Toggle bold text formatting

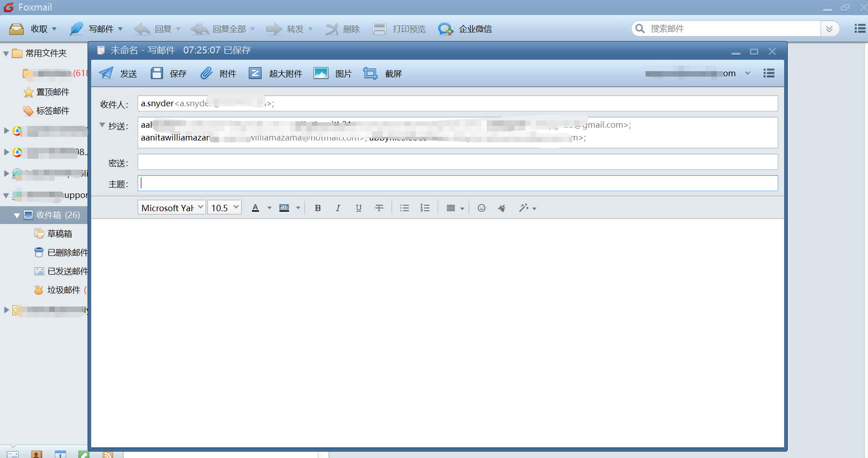pos(318,208)
